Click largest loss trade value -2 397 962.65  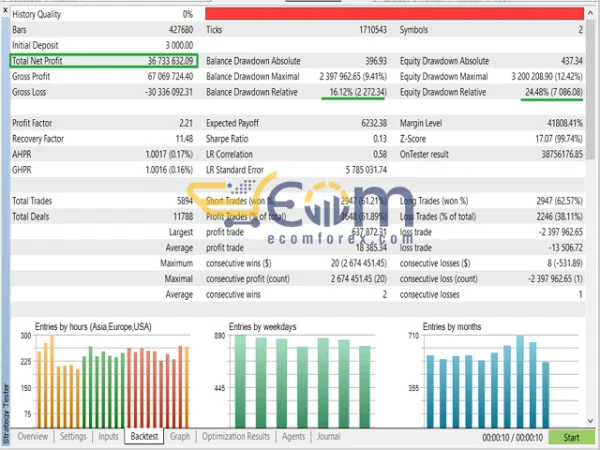560,232
